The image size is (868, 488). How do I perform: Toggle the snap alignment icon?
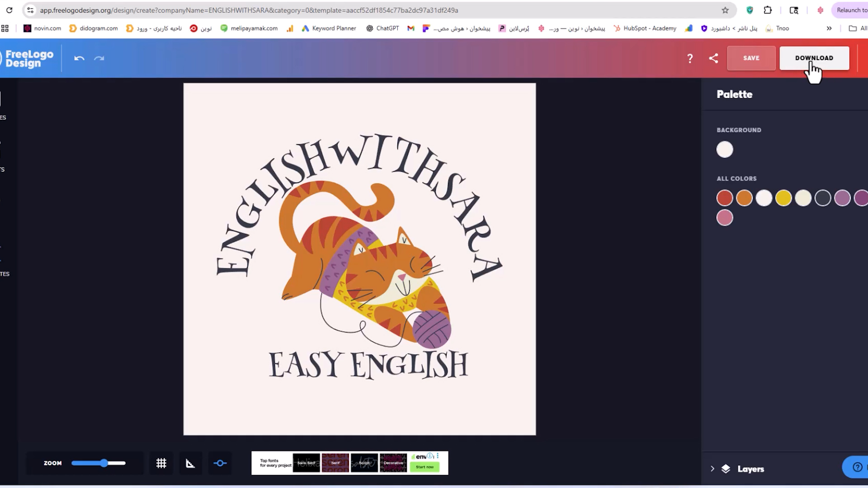point(220,463)
